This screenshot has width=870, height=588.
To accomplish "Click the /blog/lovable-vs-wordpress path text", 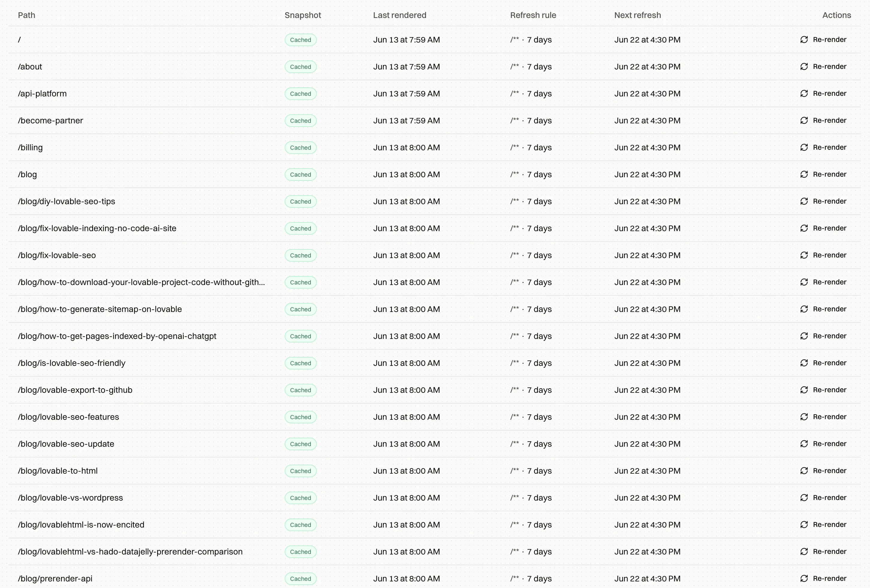I will (x=70, y=498).
